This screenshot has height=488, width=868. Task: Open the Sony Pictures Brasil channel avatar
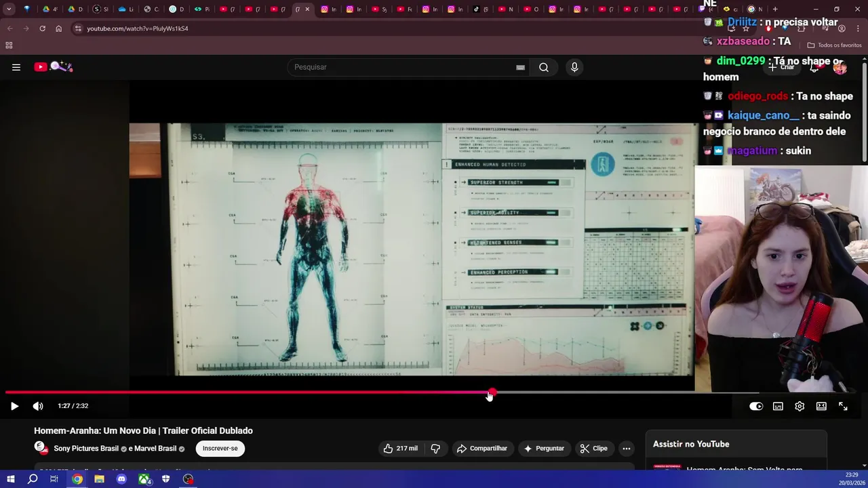[x=41, y=448]
